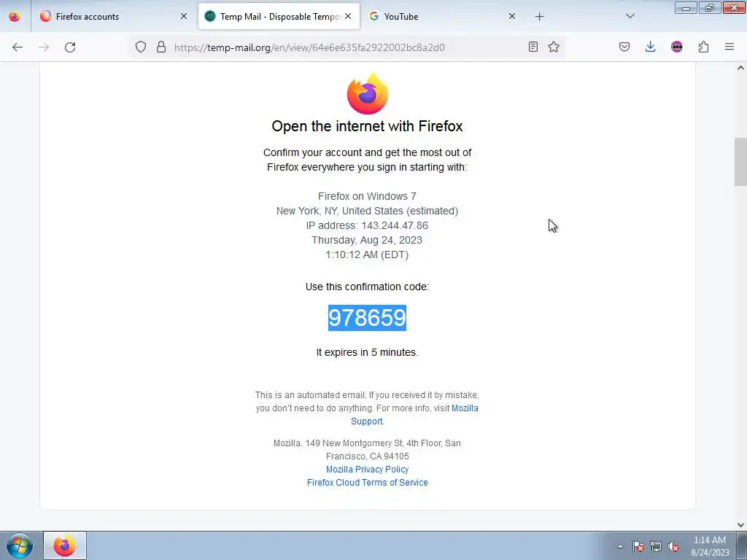Image resolution: width=747 pixels, height=560 pixels.
Task: Bookmark this page with the star
Action: [554, 47]
